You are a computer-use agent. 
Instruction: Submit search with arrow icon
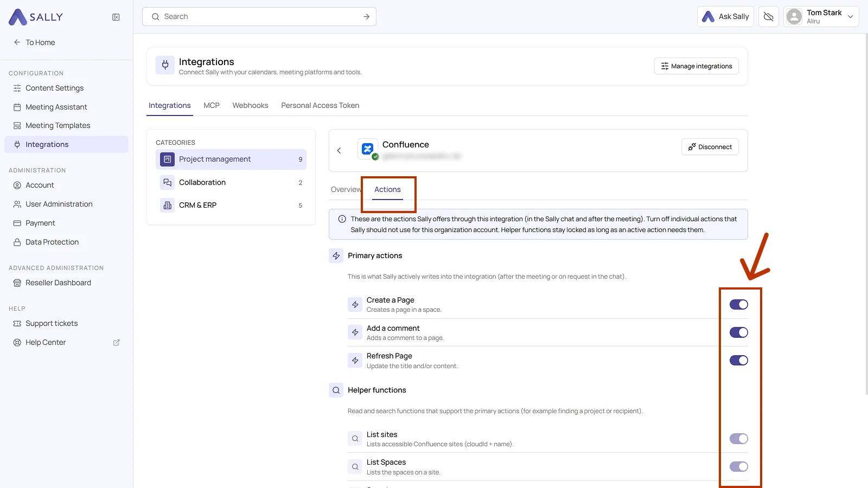click(367, 17)
